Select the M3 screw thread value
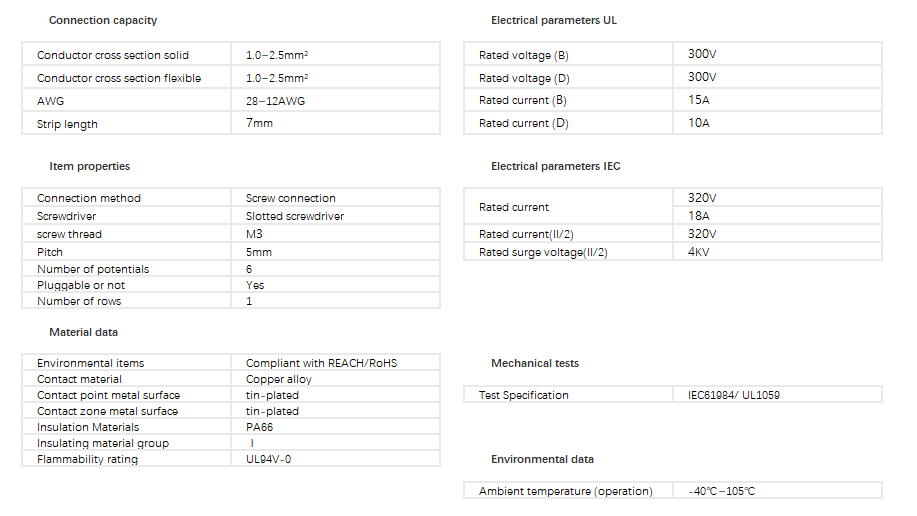This screenshot has height=516, width=917. (255, 234)
